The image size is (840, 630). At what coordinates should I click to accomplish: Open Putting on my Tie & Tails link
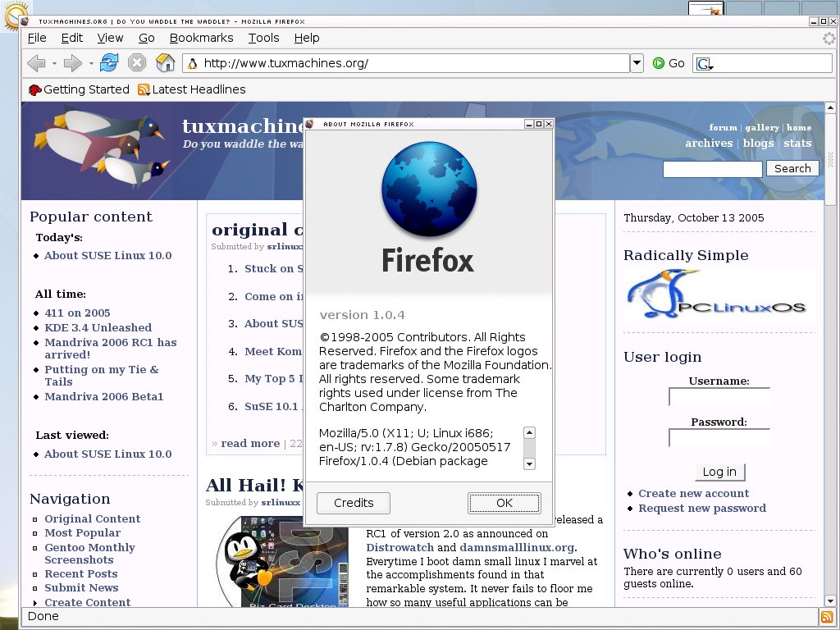pyautogui.click(x=101, y=376)
